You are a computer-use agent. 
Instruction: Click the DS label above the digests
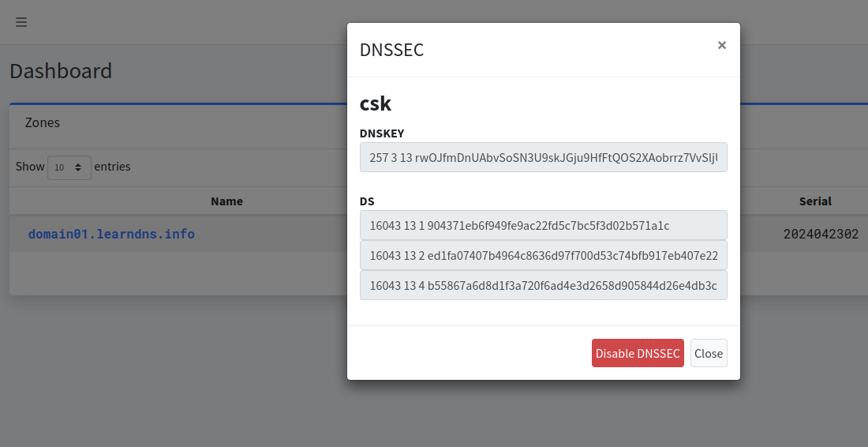click(x=367, y=201)
